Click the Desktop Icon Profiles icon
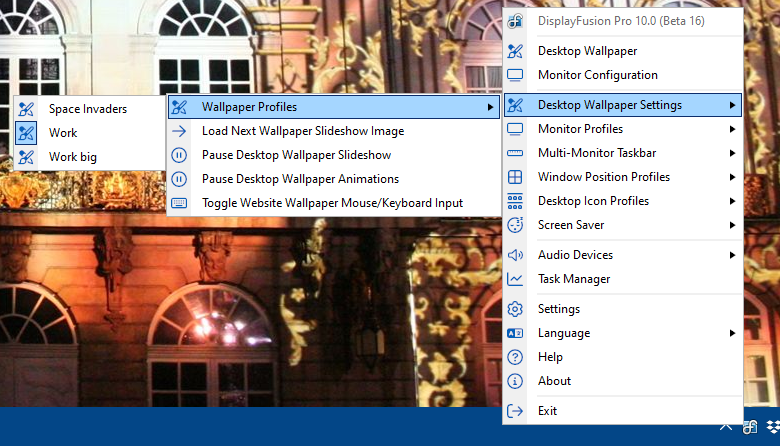 coord(515,201)
